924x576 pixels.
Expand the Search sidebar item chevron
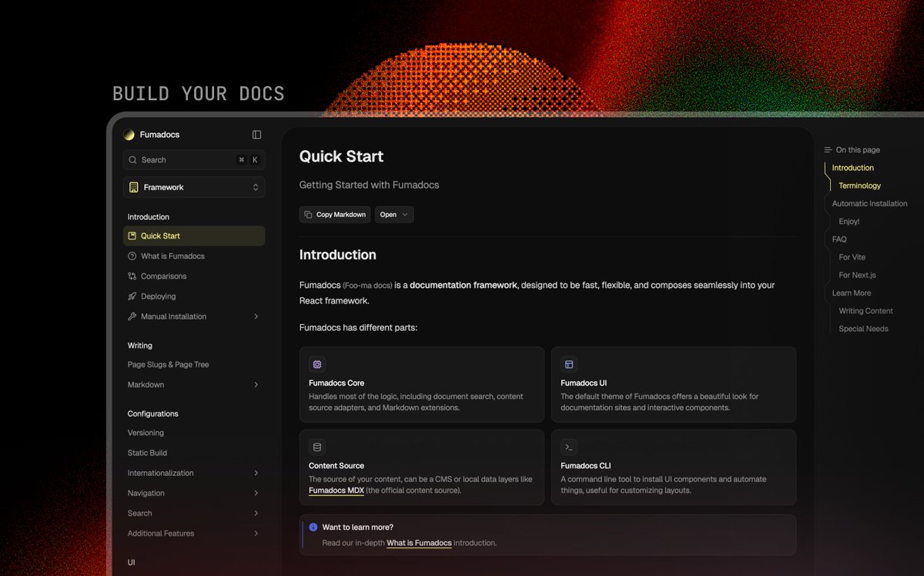pyautogui.click(x=256, y=513)
